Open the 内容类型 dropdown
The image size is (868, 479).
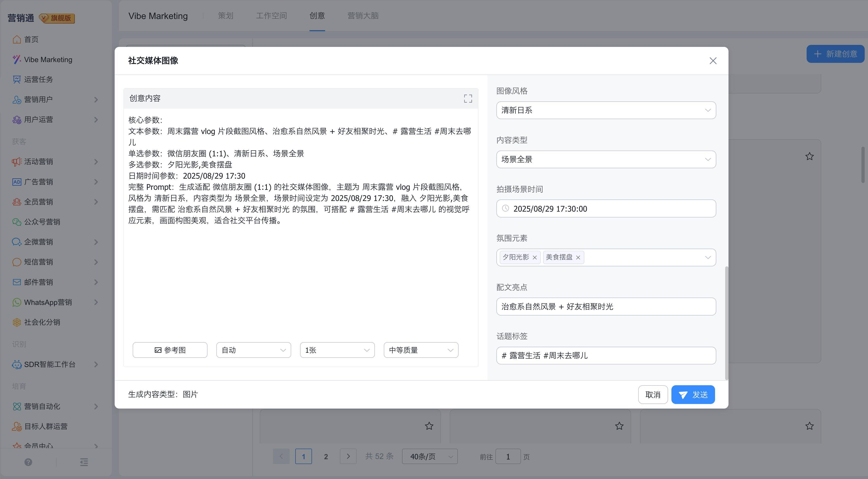point(606,159)
